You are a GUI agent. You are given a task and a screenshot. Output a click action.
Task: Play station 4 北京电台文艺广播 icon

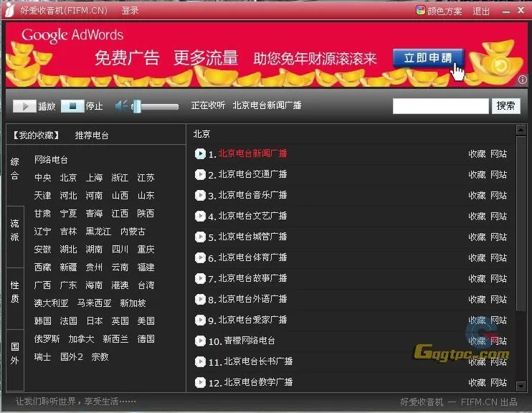[x=200, y=216]
